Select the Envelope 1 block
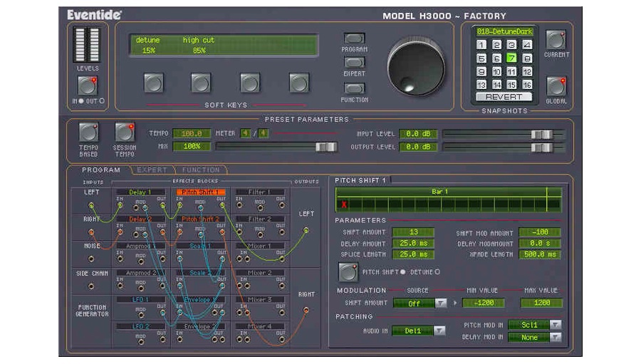 [x=201, y=300]
